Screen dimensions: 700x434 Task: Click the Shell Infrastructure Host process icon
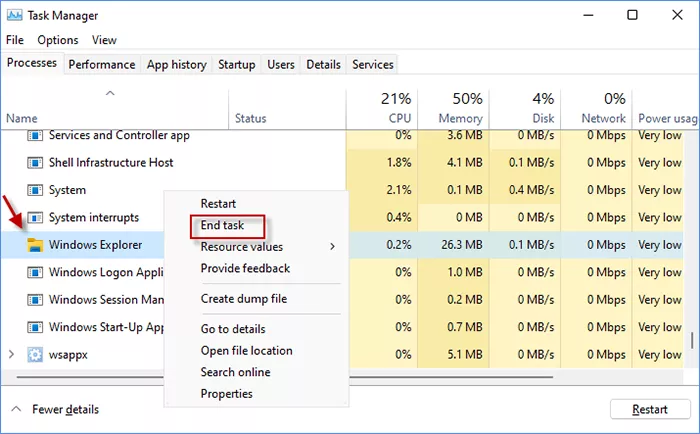(x=35, y=163)
